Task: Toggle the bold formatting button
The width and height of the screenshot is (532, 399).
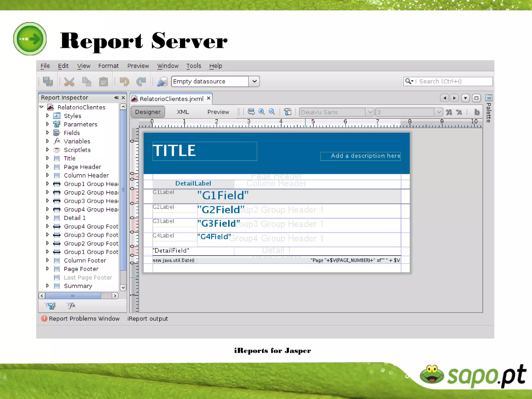Action: [477, 112]
